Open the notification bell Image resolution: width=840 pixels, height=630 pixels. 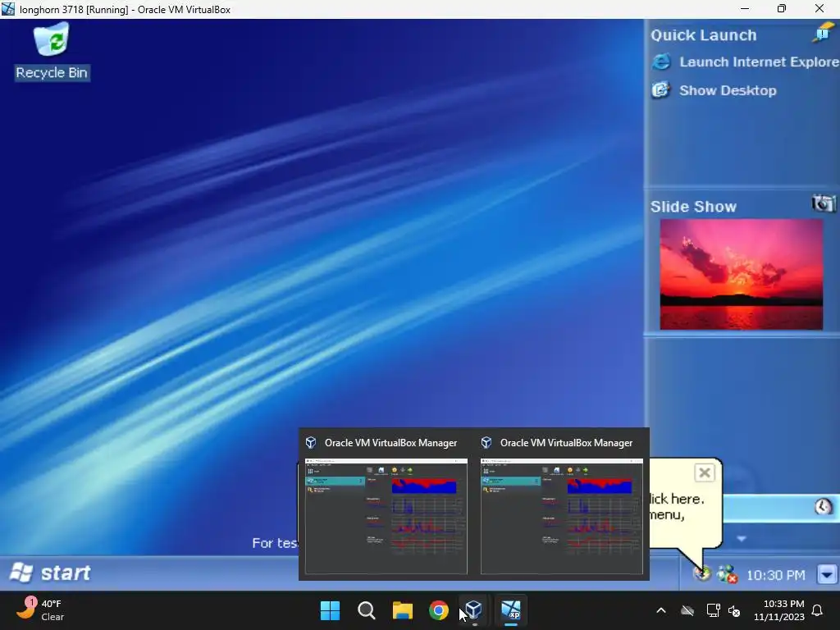point(818,610)
